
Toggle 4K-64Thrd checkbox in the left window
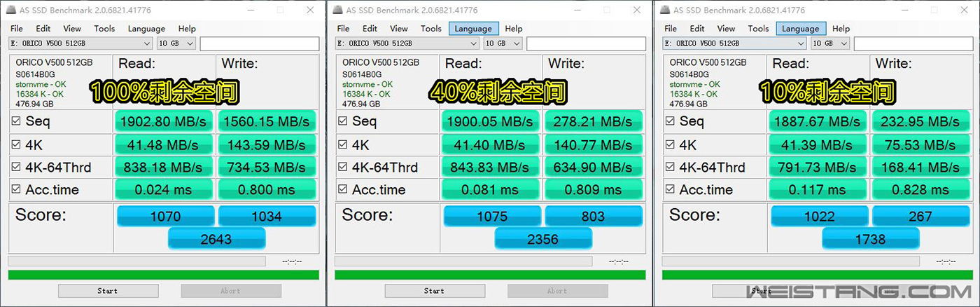(x=16, y=168)
